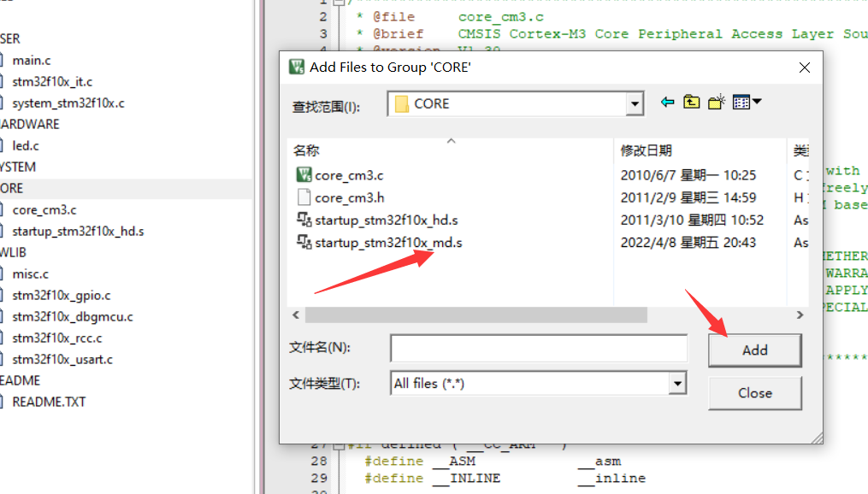Click editor line 28 with #define __ASM

[x=493, y=461]
